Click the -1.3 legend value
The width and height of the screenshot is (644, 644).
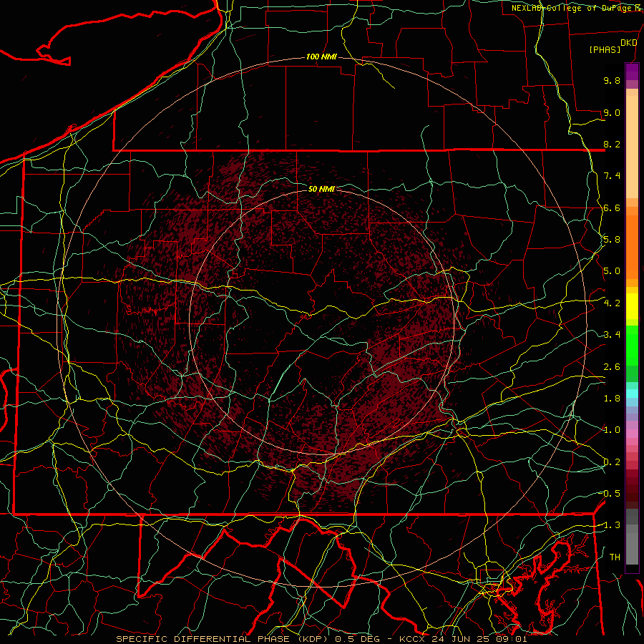point(610,525)
